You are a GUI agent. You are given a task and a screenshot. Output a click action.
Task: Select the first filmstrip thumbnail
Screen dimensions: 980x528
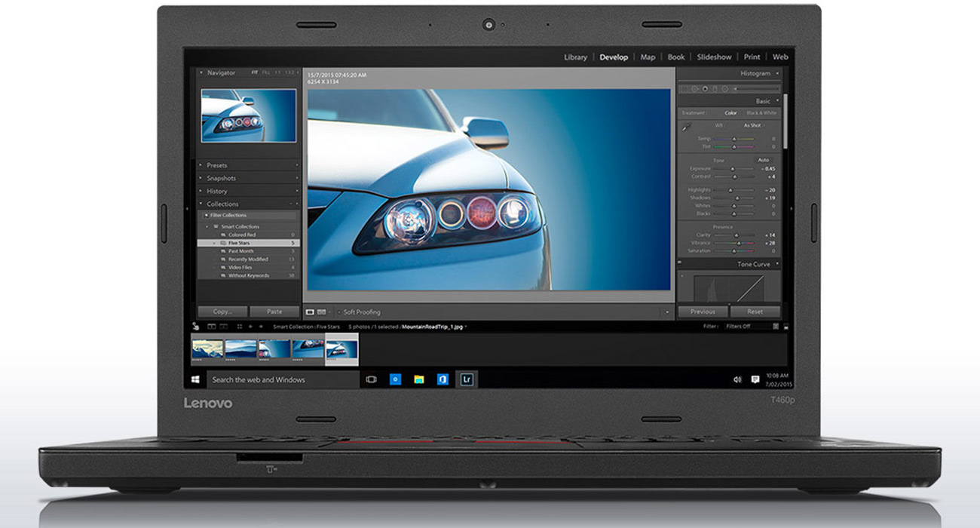[x=207, y=350]
